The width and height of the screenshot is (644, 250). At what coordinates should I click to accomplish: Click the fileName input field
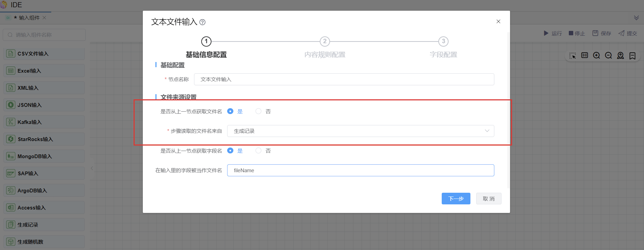tap(360, 170)
